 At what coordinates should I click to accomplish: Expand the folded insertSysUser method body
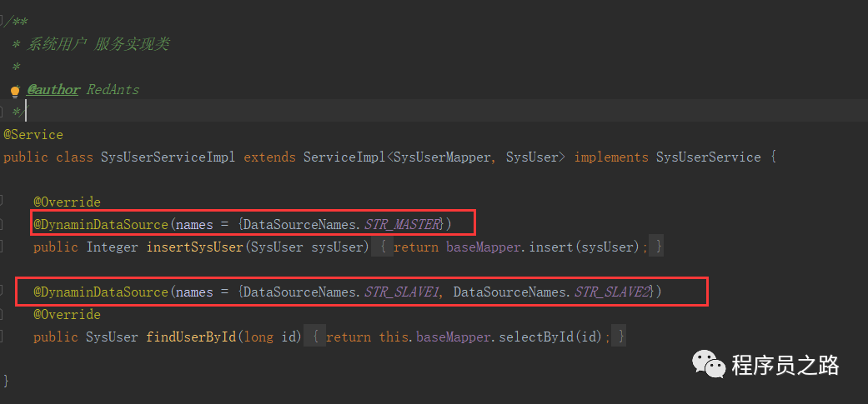tap(382, 247)
